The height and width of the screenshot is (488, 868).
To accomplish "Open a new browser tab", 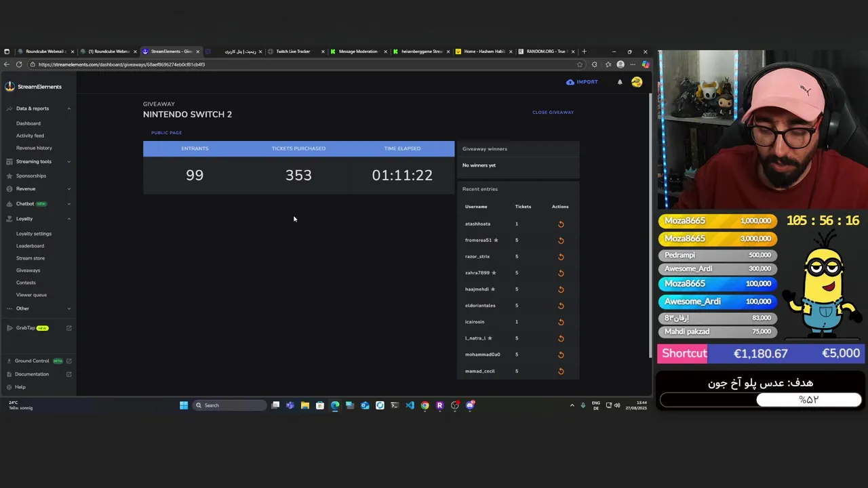I will [x=584, y=52].
